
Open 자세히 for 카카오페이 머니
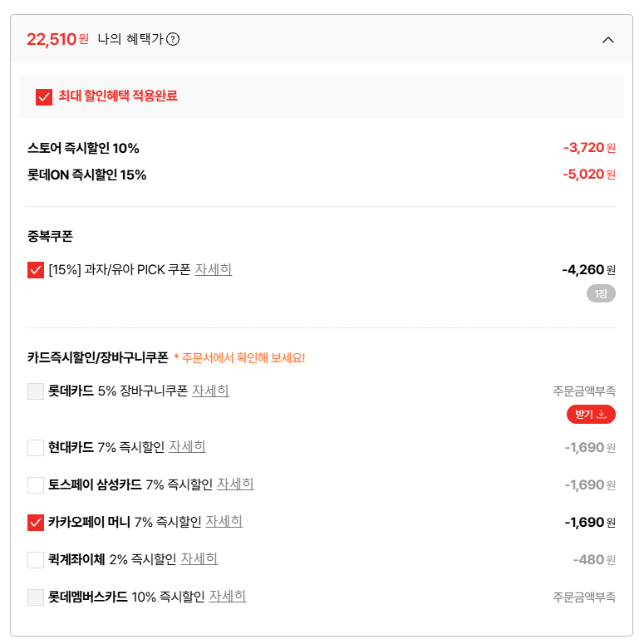pyautogui.click(x=224, y=522)
